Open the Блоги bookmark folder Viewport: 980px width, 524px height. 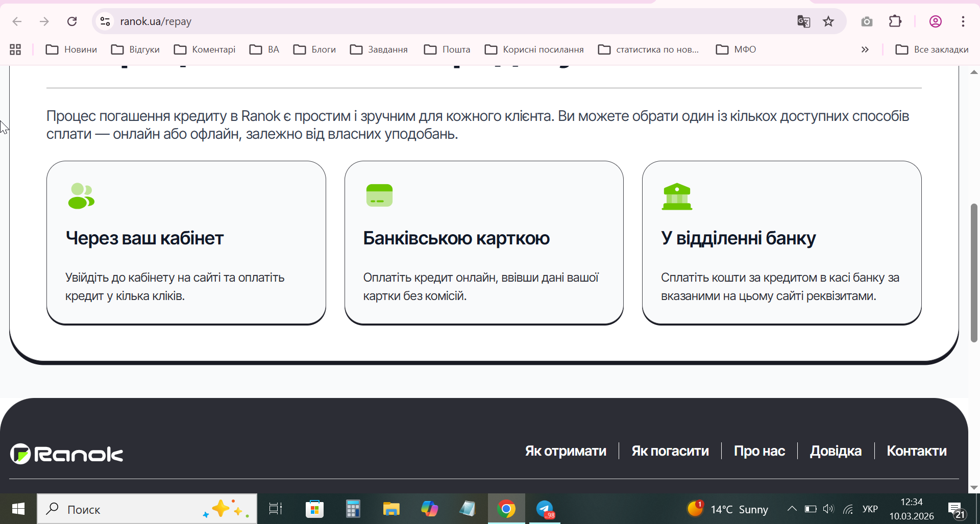coord(315,49)
